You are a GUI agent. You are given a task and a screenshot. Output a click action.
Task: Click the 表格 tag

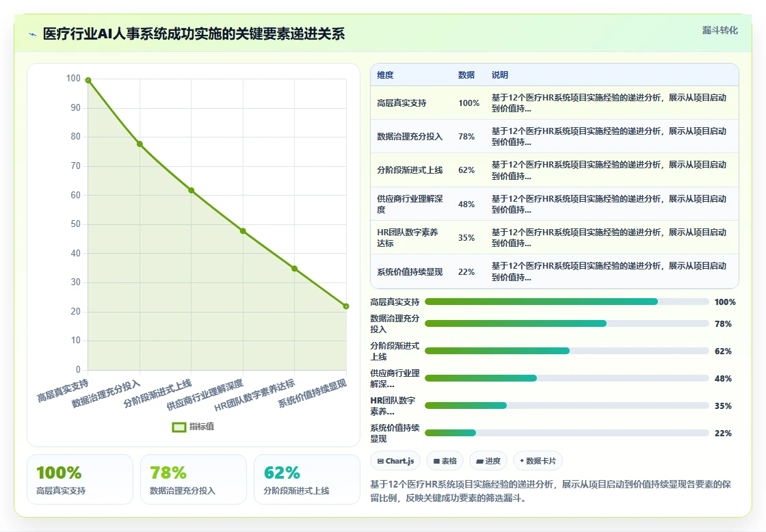(445, 461)
